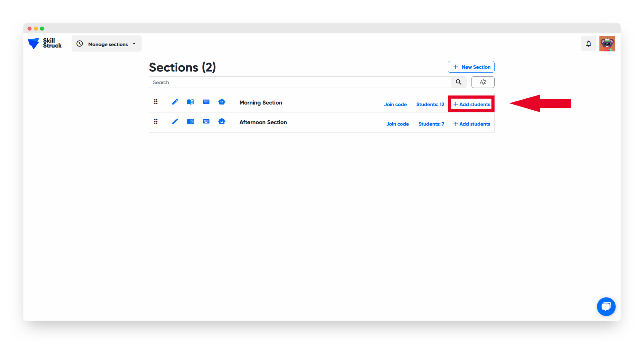
Task: Toggle the A-Z sort button
Action: click(483, 82)
